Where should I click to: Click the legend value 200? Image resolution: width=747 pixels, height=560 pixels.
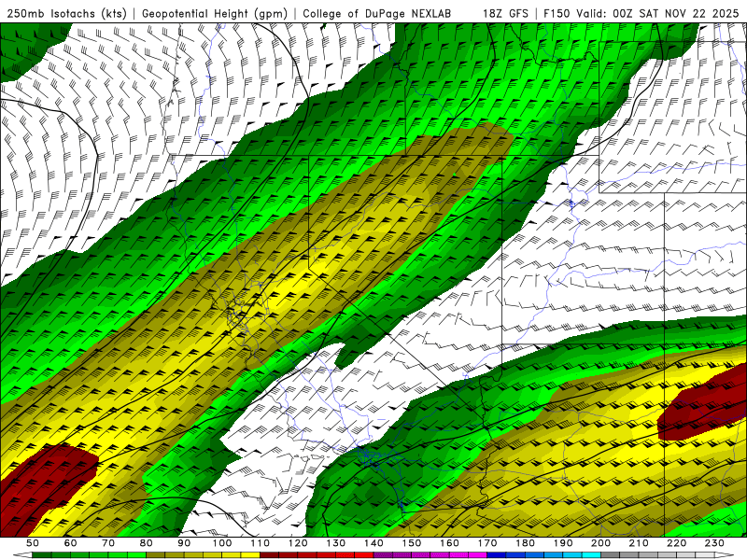point(600,543)
